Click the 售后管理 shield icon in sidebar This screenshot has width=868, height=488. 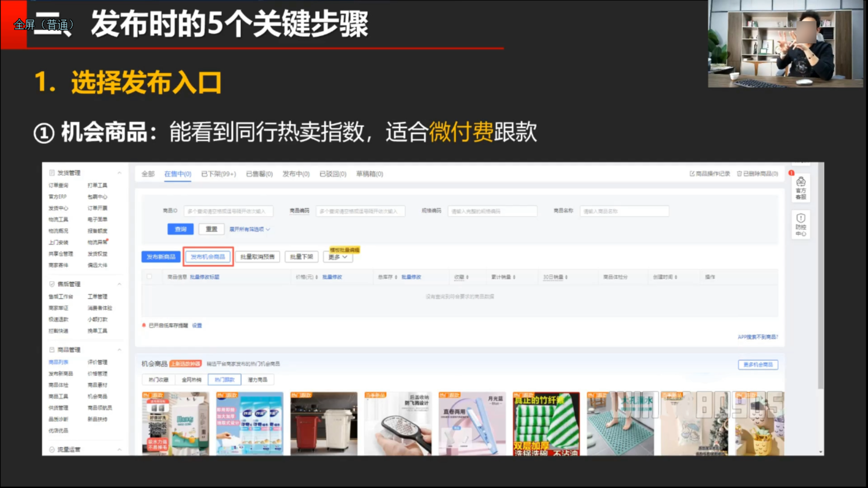coord(52,284)
